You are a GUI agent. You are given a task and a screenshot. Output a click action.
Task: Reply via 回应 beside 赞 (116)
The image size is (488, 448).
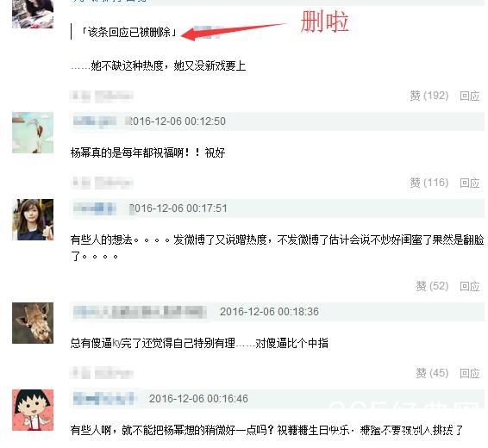click(x=470, y=183)
